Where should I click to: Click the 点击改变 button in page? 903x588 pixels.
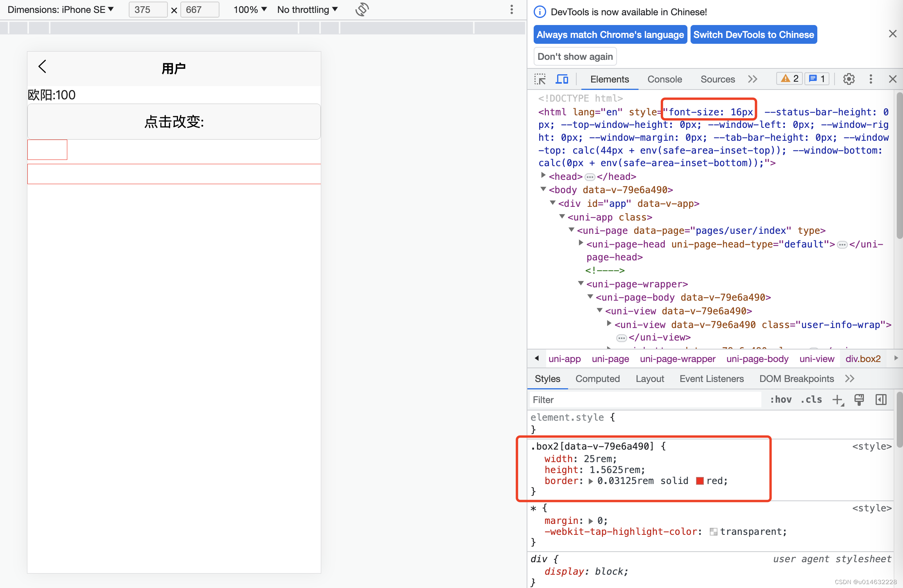pyautogui.click(x=174, y=122)
